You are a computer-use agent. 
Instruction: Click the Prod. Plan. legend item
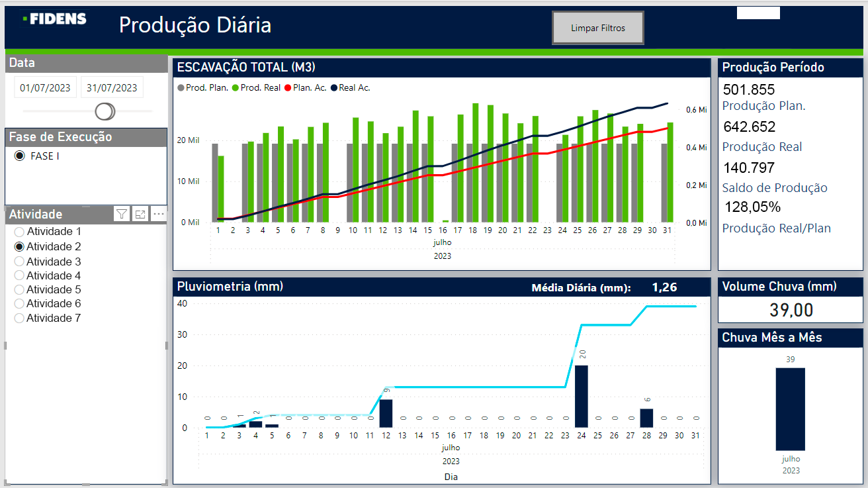click(x=202, y=87)
